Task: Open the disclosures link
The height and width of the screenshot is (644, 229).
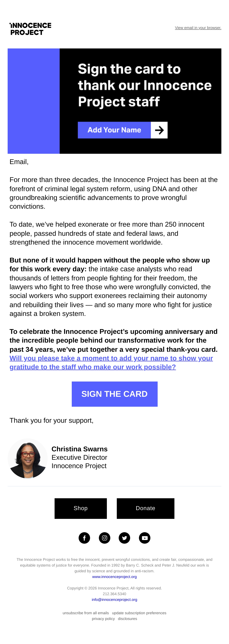Action: [127, 618]
